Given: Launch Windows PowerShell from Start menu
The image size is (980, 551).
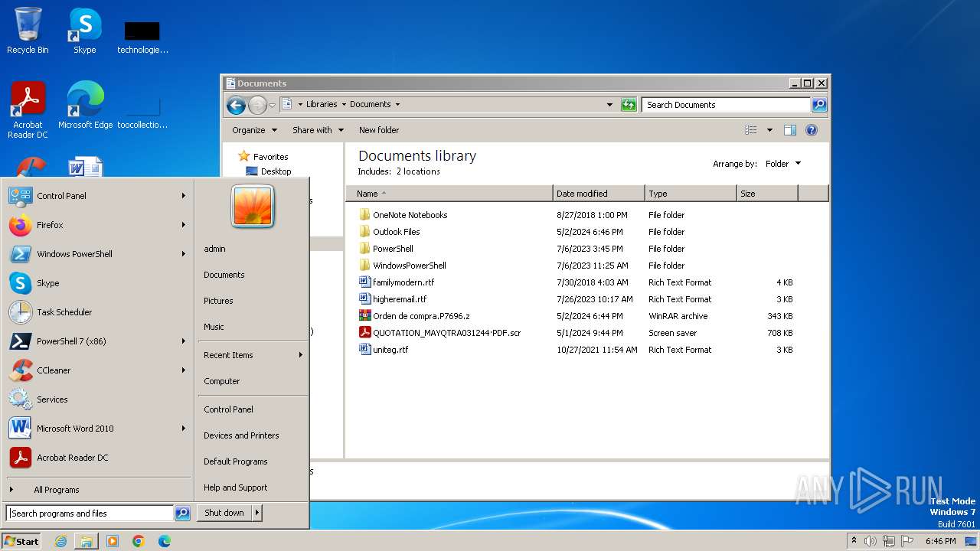Looking at the screenshot, I should pyautogui.click(x=97, y=254).
